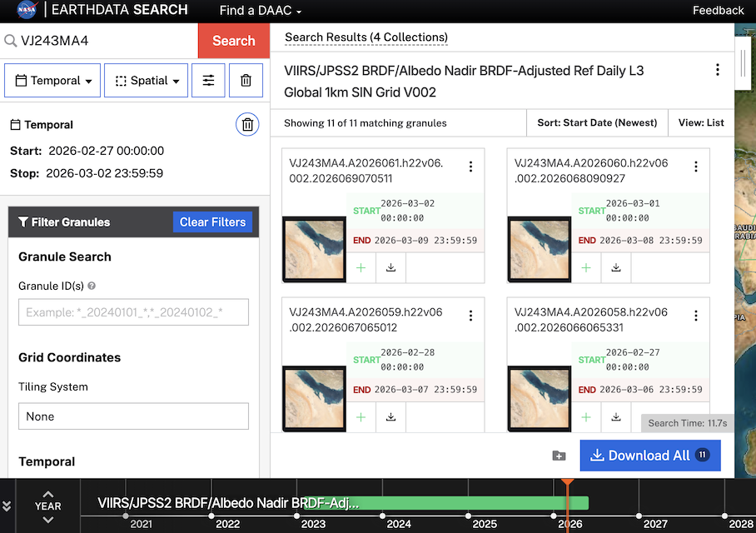
Task: Open the Temporal filter dropdown
Action: [52, 81]
